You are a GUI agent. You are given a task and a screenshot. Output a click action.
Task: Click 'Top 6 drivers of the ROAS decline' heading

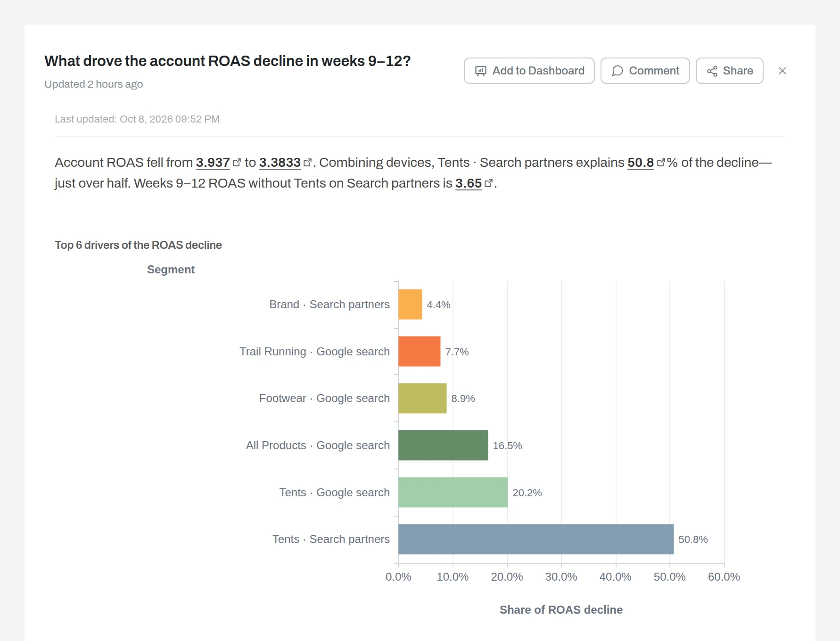click(x=138, y=245)
